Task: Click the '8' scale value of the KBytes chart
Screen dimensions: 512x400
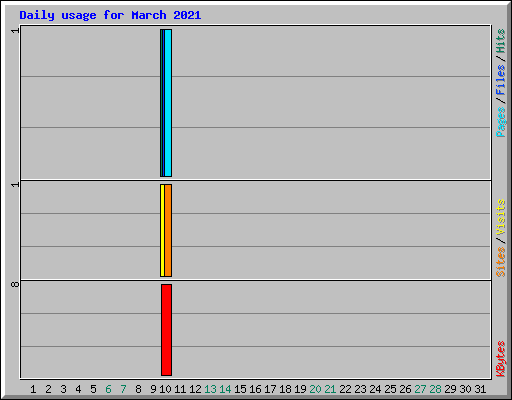Action: 15,284
